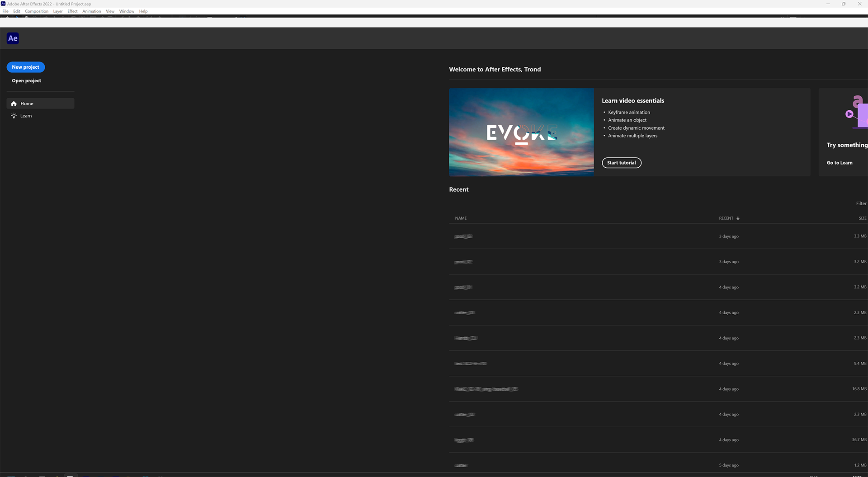Screen dimensions: 868x477
Task: Open the EVOKE tutorial thumbnail
Action: click(521, 132)
